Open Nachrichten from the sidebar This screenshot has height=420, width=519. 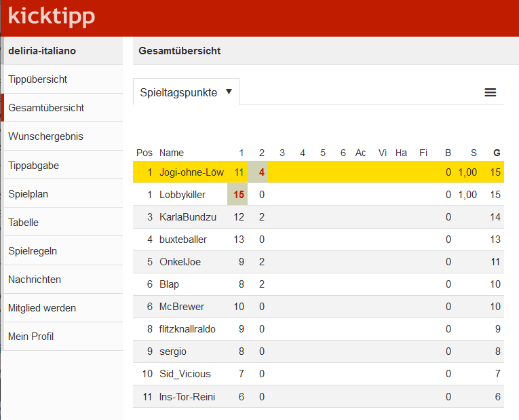click(35, 280)
